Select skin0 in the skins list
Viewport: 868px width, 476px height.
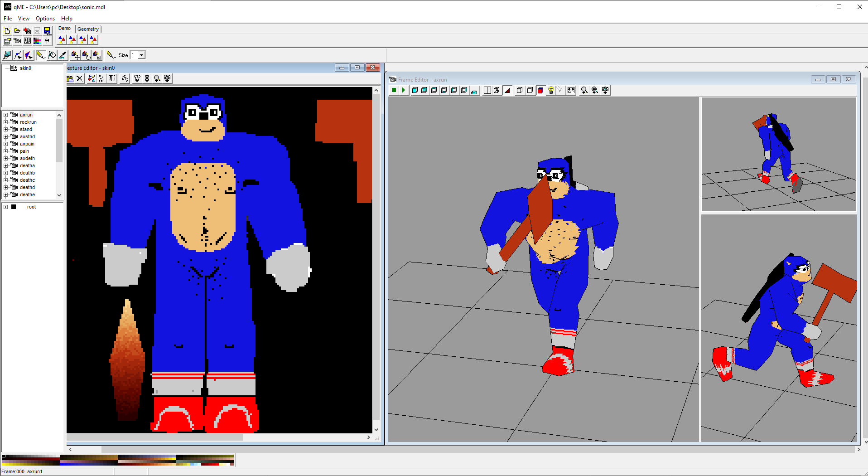pos(25,68)
